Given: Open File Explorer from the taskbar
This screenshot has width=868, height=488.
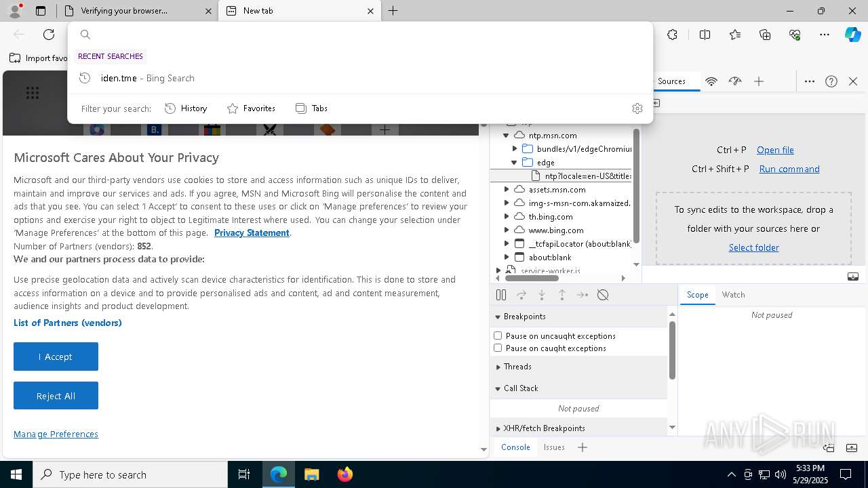Looking at the screenshot, I should [x=312, y=474].
